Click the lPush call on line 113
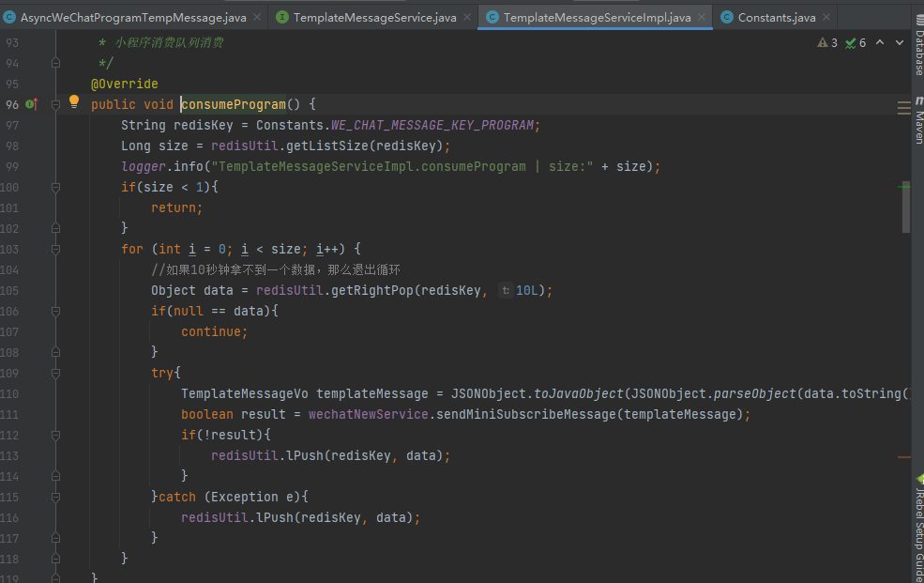Image resolution: width=924 pixels, height=583 pixels. pos(305,455)
